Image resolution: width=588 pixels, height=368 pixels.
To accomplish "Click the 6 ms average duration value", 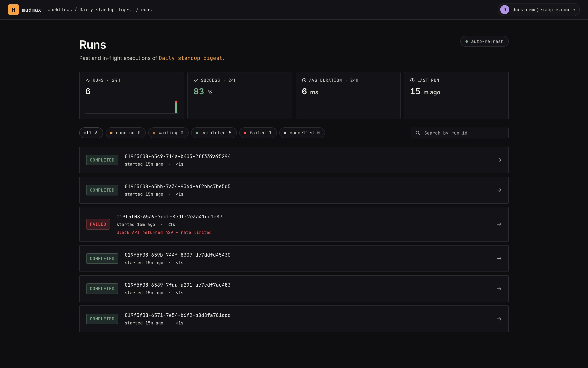I will [310, 92].
